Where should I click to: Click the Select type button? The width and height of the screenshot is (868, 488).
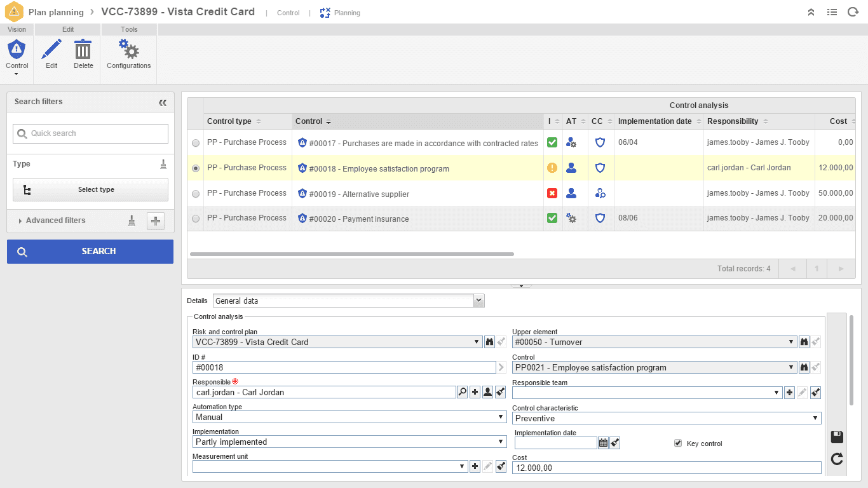pyautogui.click(x=90, y=189)
